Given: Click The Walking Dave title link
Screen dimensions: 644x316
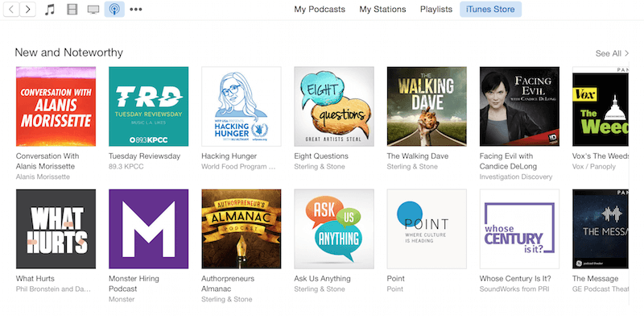Looking at the screenshot, I should point(418,156).
